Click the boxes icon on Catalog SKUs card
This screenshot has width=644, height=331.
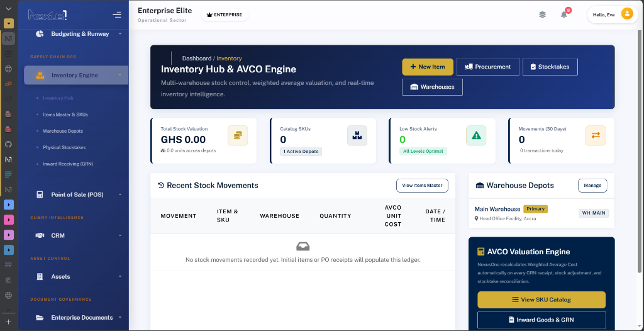click(x=357, y=135)
